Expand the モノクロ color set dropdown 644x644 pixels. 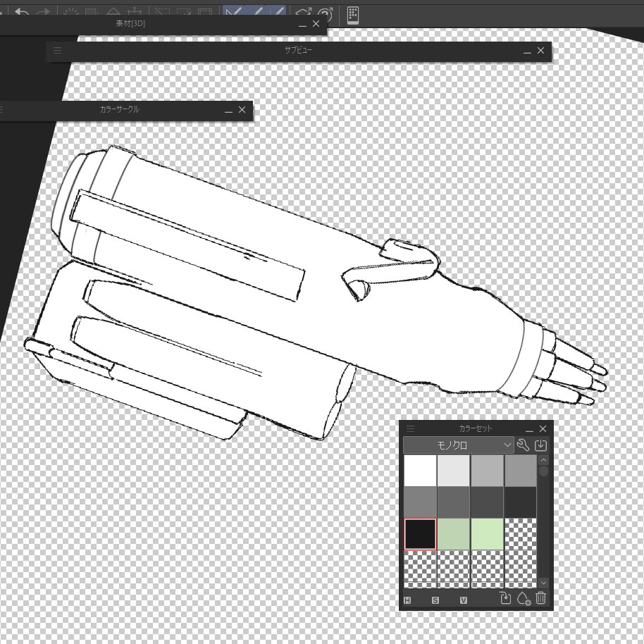459,445
